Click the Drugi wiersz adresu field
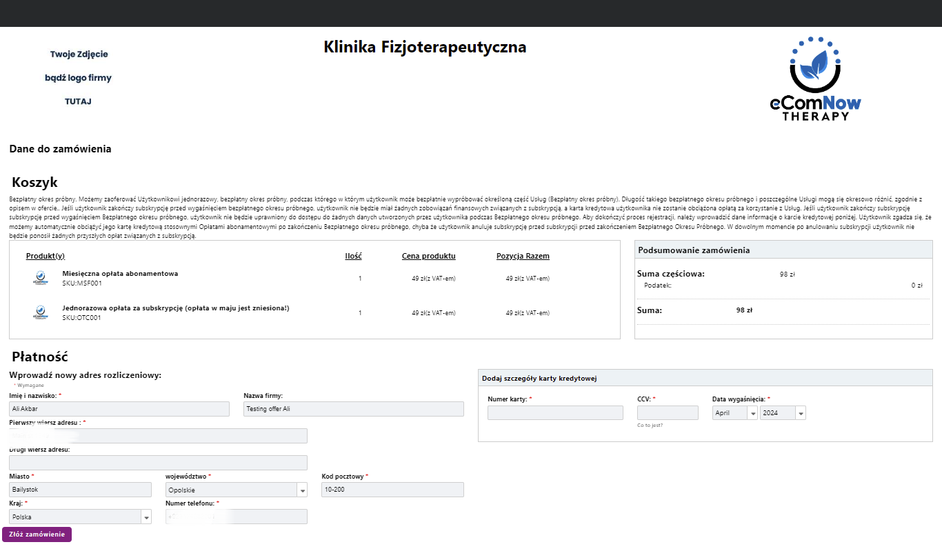This screenshot has height=560, width=942. (157, 462)
